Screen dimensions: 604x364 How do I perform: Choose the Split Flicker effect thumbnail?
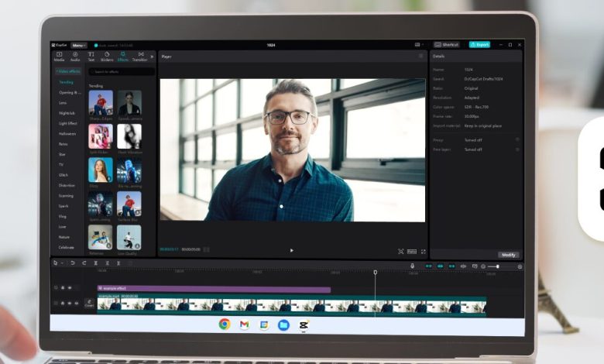(101, 136)
